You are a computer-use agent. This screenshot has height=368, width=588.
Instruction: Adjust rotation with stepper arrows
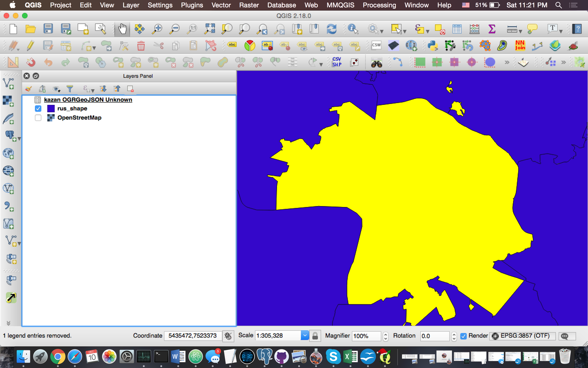454,336
